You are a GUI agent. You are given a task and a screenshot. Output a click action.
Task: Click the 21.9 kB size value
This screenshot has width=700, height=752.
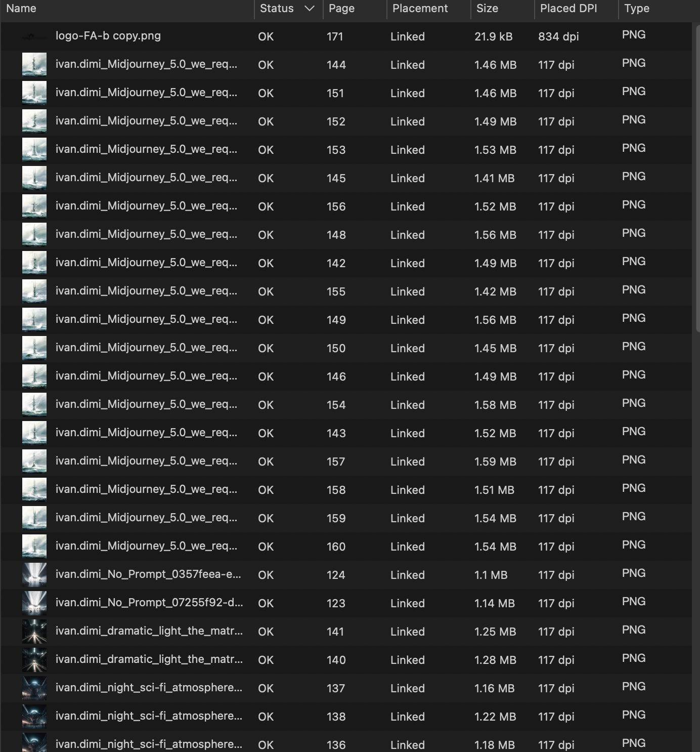coord(494,36)
